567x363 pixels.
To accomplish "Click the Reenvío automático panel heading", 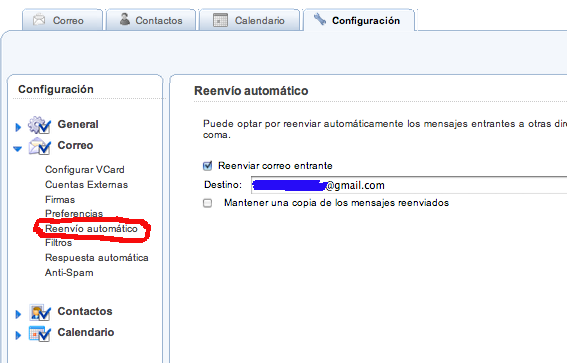I will click(x=251, y=91).
